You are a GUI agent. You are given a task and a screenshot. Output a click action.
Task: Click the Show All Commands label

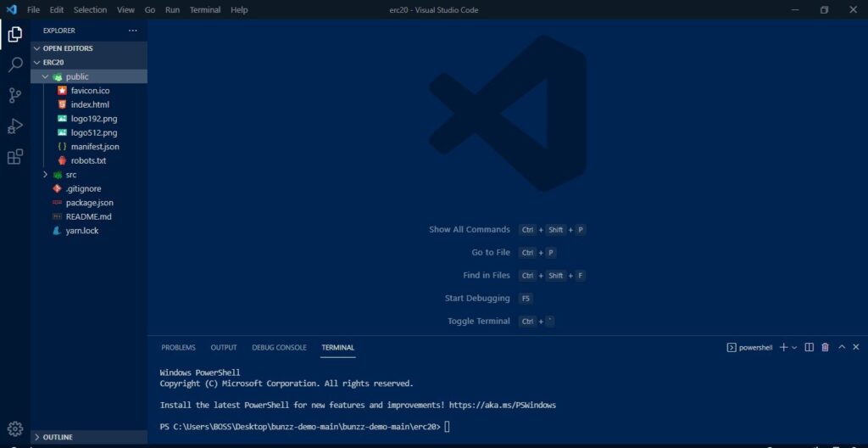tap(470, 230)
